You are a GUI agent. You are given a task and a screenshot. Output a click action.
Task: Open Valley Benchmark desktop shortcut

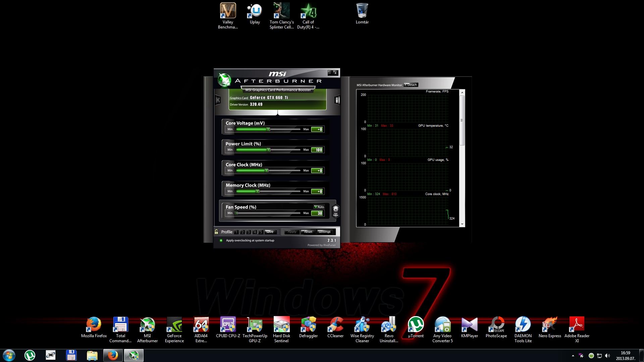coord(228,16)
